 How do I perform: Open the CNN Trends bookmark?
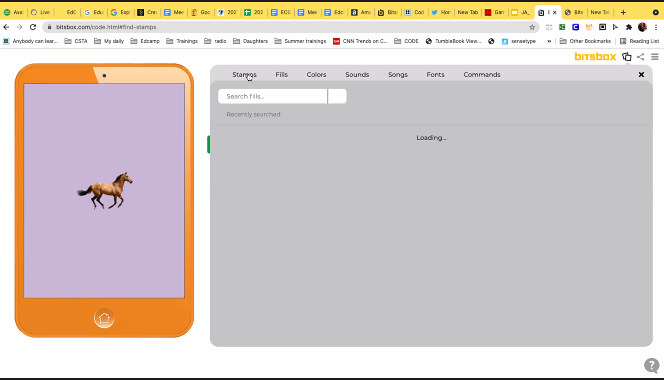click(x=360, y=41)
